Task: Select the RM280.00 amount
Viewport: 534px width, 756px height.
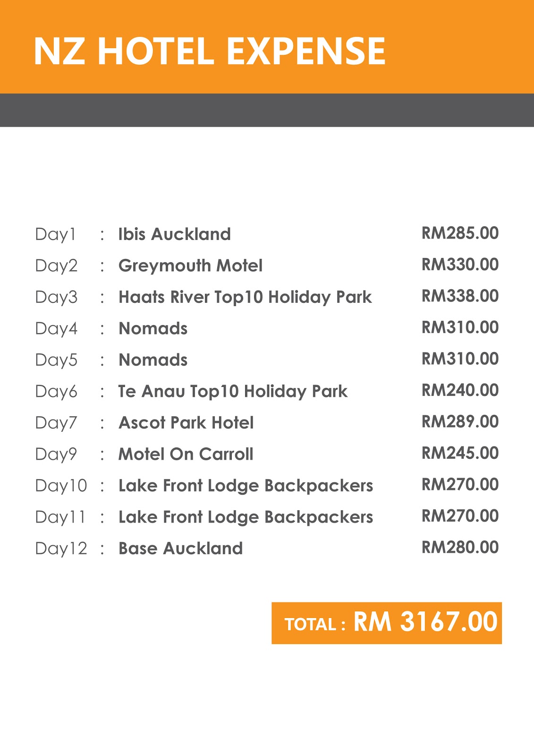Action: click(460, 547)
